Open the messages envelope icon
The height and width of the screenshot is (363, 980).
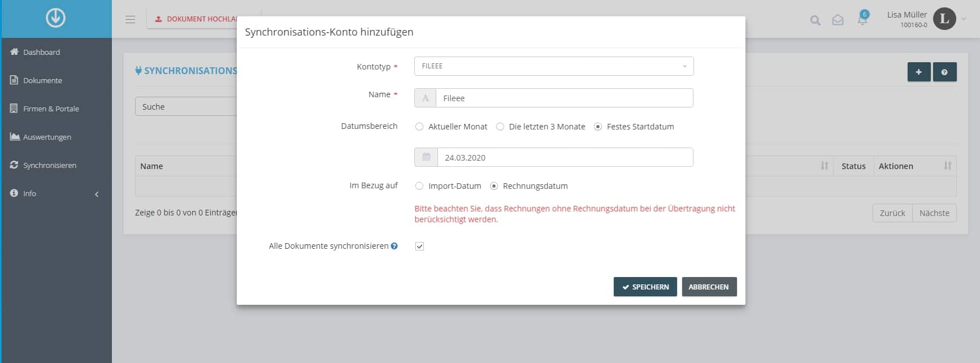[x=838, y=20]
